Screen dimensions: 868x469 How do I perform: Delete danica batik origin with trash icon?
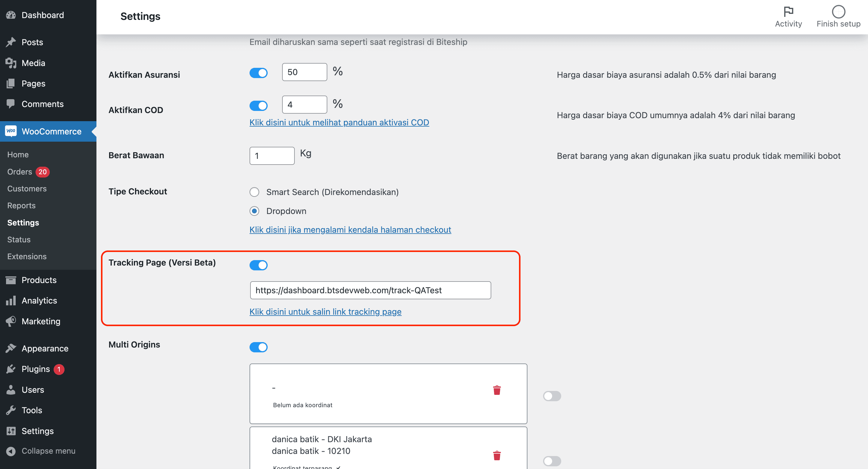[x=497, y=455]
